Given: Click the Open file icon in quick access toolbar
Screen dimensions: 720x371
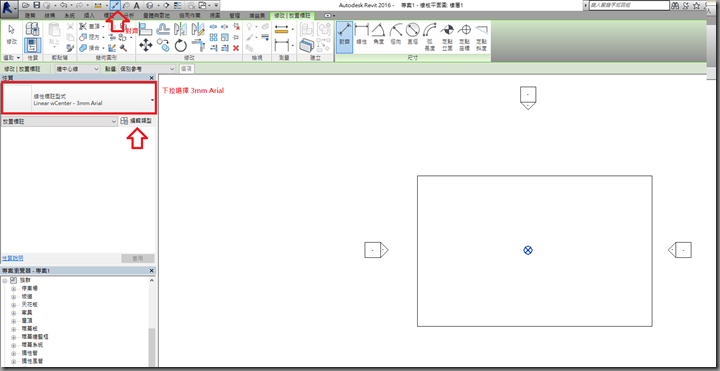Looking at the screenshot, I should pyautogui.click(x=26, y=6).
